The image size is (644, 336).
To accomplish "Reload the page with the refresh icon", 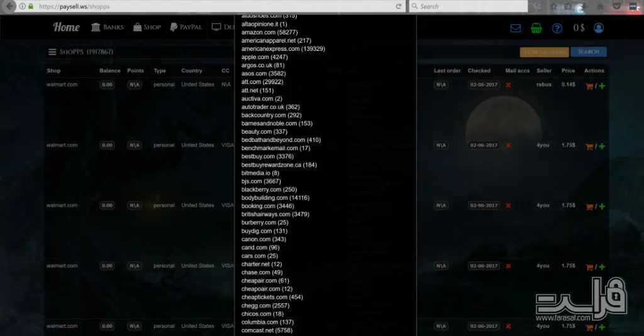I will tap(398, 6).
